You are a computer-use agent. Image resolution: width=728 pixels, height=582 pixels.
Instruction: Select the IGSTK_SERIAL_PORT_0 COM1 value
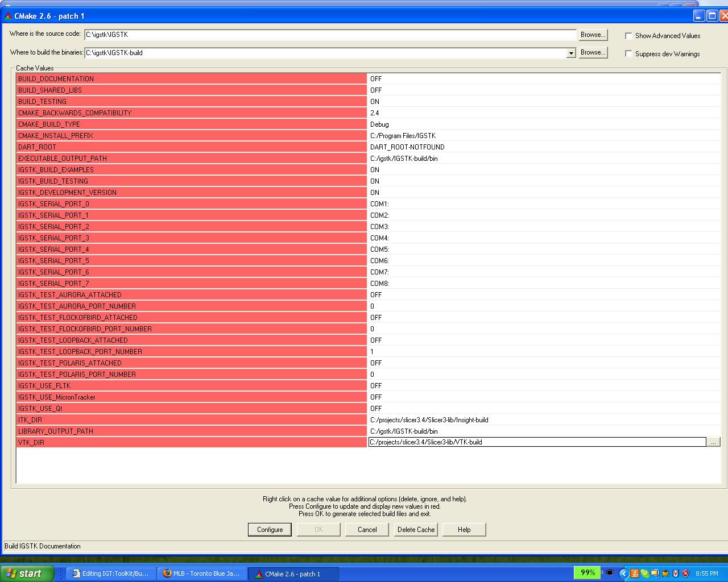pos(379,204)
